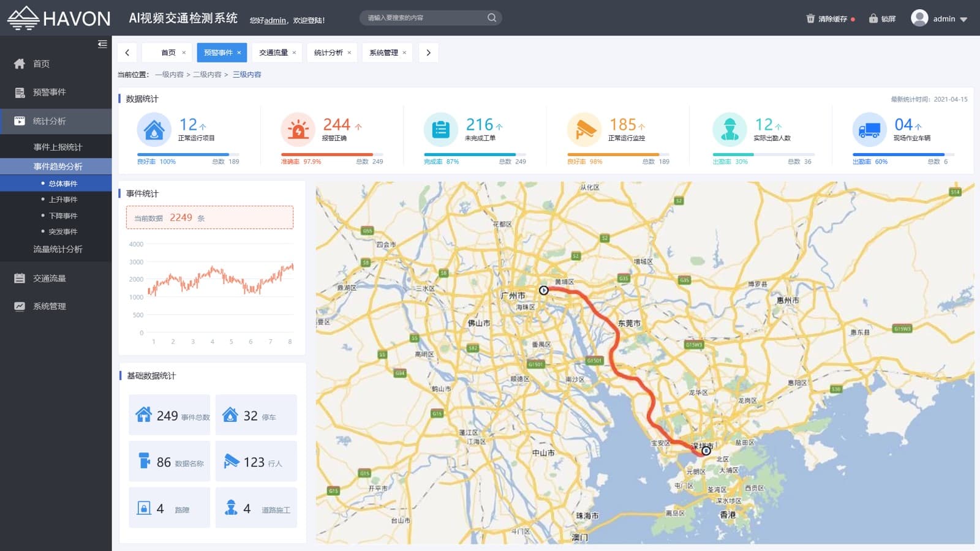
Task: Click the 良好率 100% progress bar
Action: pyautogui.click(x=188, y=154)
